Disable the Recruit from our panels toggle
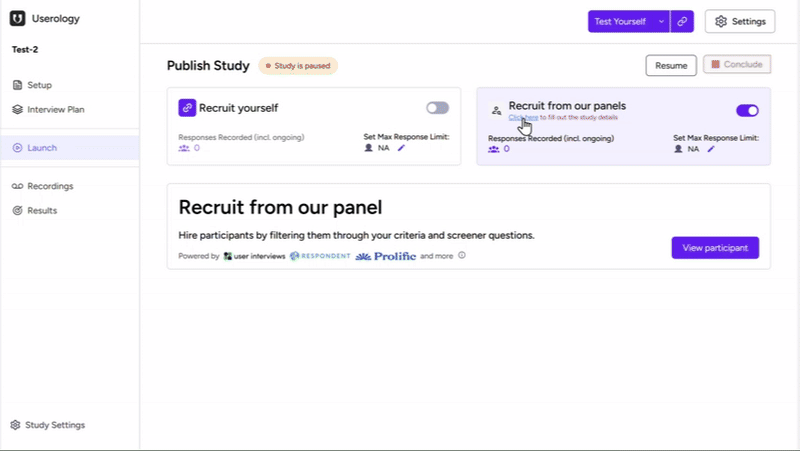Viewport: 800px width, 451px height. pyautogui.click(x=747, y=110)
